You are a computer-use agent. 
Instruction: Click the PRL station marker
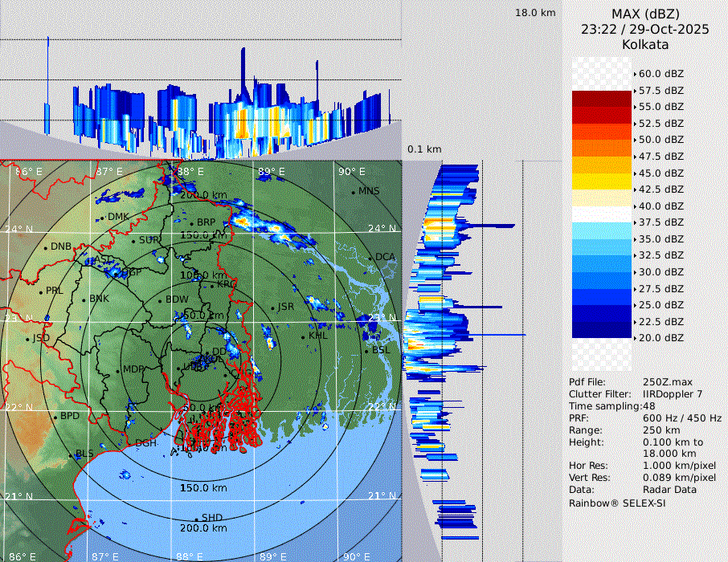coord(40,291)
